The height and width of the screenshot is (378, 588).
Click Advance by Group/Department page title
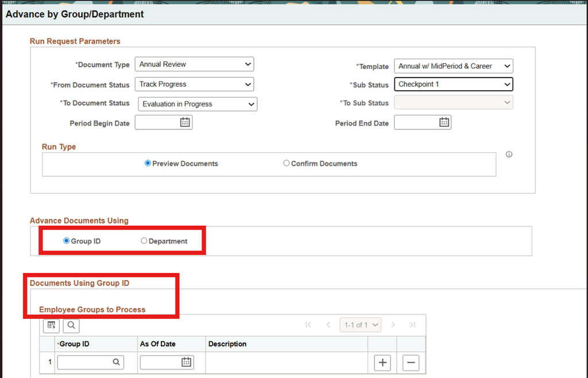[x=75, y=14]
